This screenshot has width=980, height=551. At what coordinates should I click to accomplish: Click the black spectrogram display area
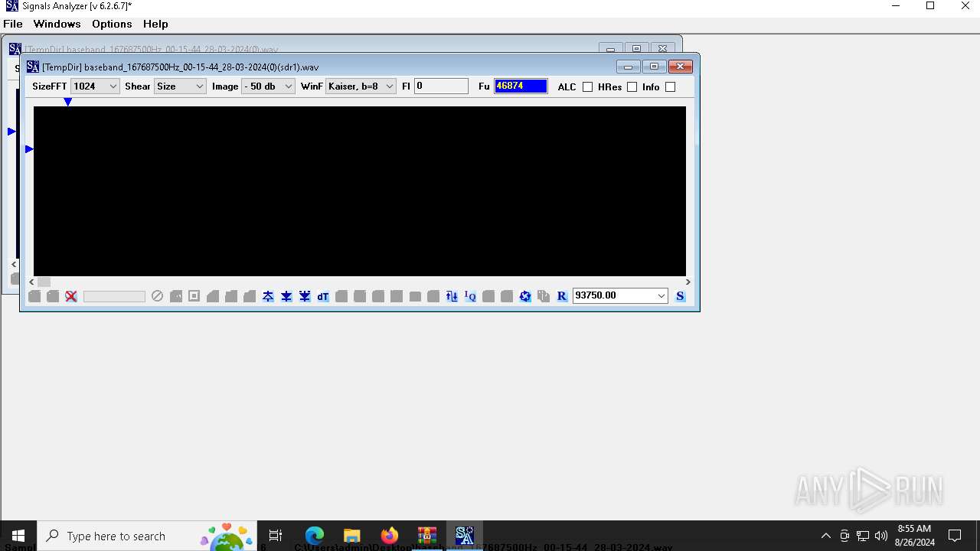click(360, 191)
